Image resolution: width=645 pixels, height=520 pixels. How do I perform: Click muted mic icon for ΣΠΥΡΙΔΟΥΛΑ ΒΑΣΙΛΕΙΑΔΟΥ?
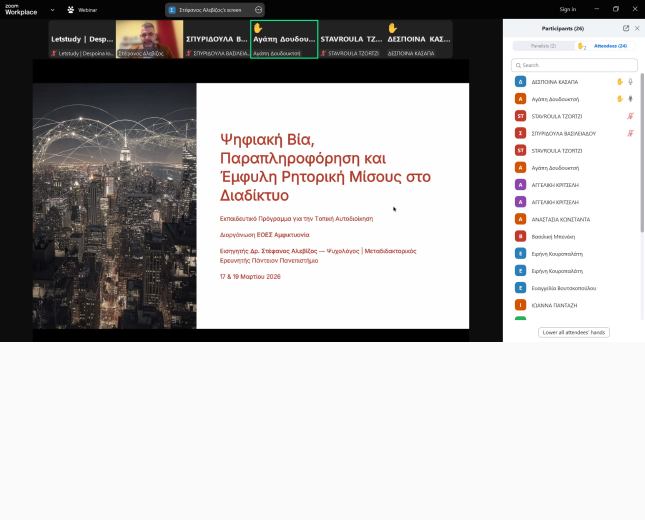point(630,133)
